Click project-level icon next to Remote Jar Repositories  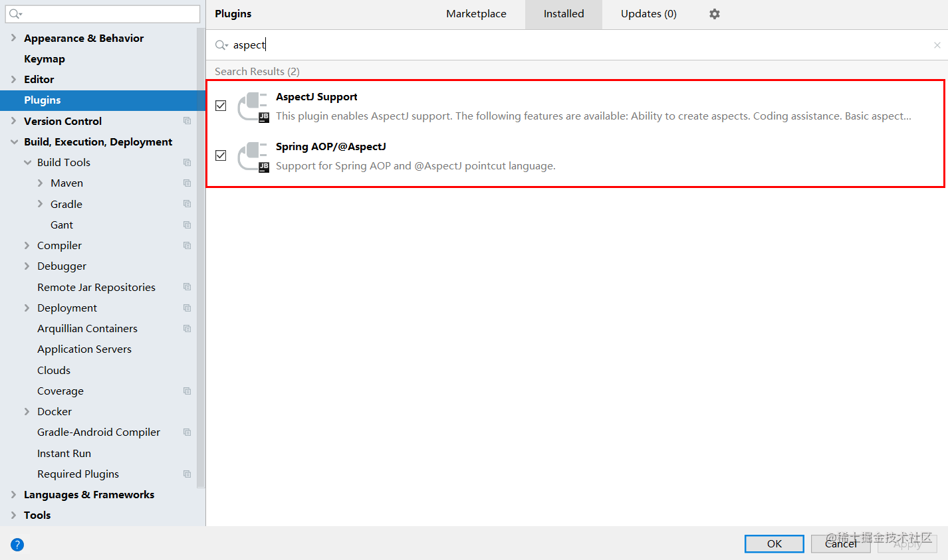pyautogui.click(x=187, y=287)
